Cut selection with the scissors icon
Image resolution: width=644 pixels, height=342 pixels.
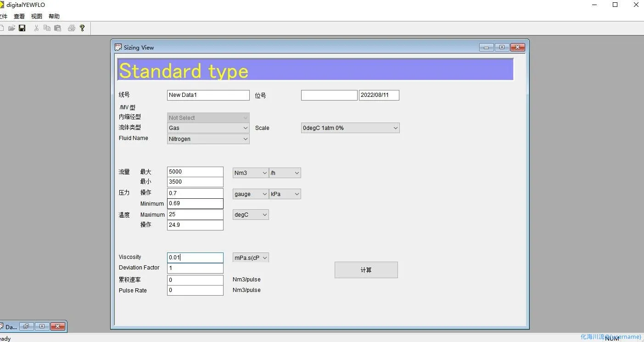[36, 28]
